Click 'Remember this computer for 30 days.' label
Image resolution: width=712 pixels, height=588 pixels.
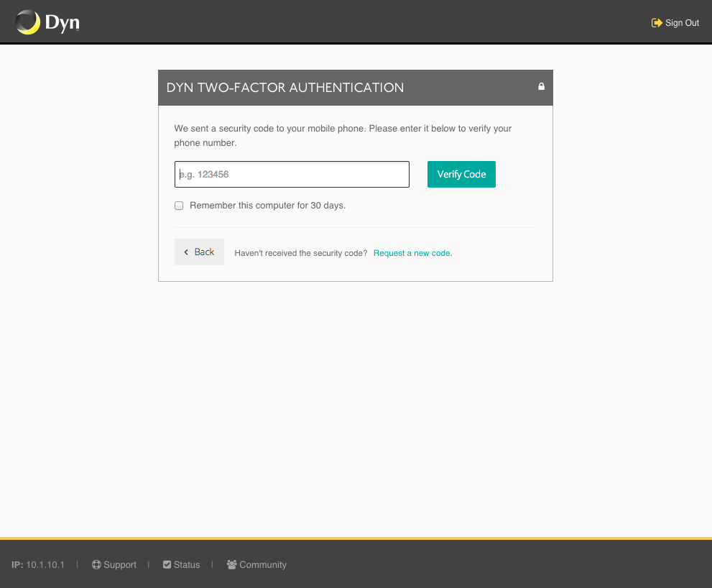click(268, 206)
